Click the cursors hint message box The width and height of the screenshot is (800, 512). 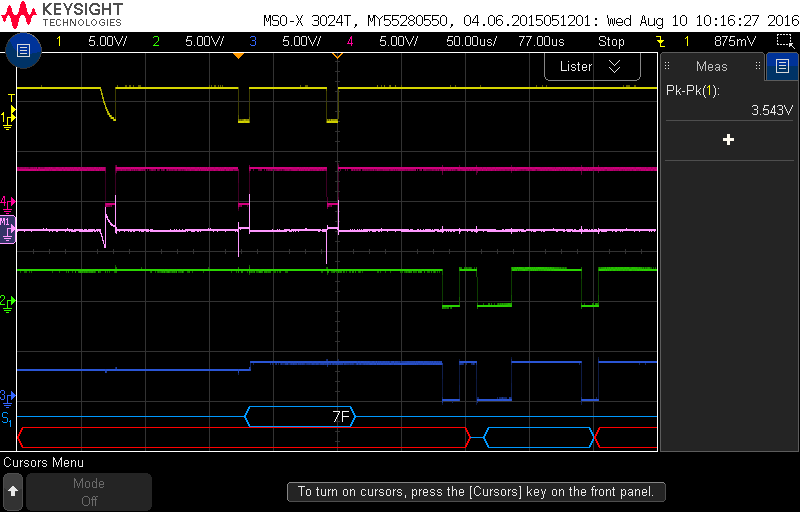click(476, 492)
